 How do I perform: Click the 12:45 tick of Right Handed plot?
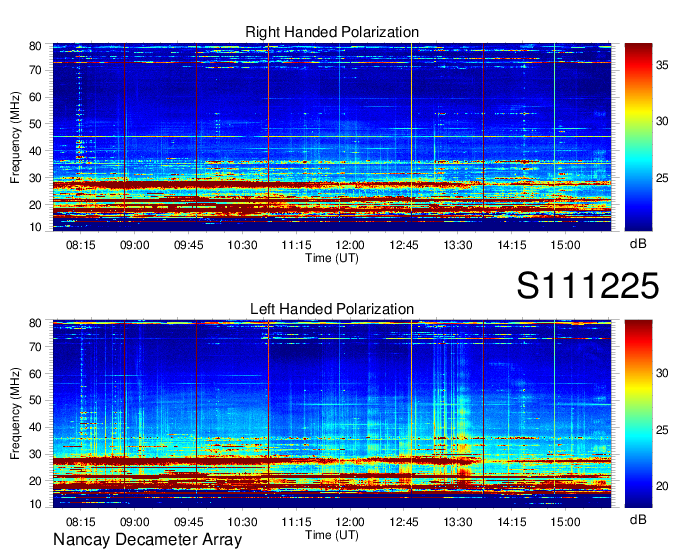tap(404, 245)
